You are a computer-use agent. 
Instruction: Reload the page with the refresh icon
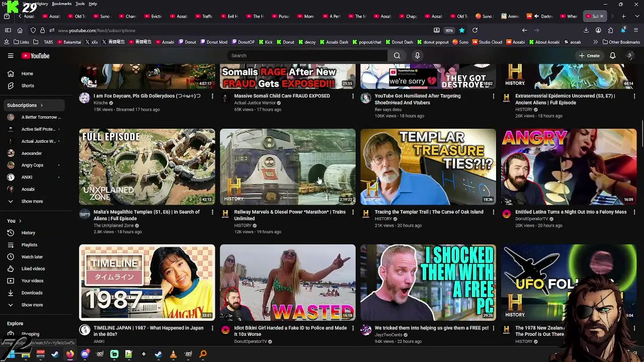(x=474, y=31)
